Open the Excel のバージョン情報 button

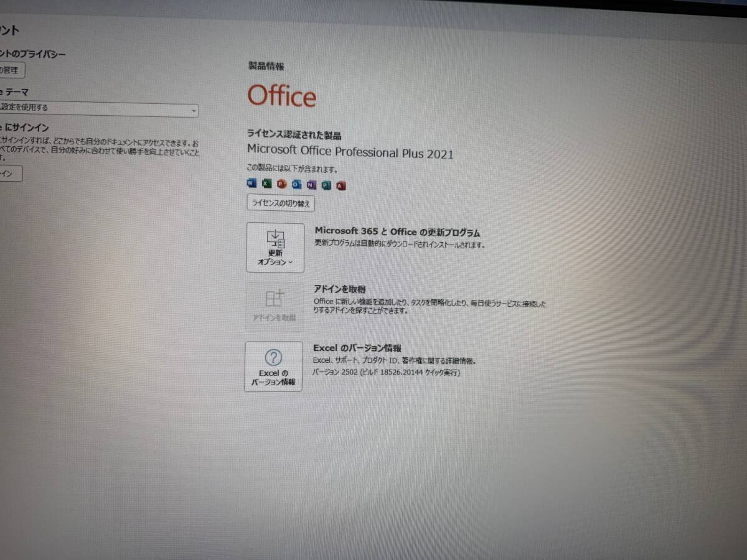[x=273, y=366]
